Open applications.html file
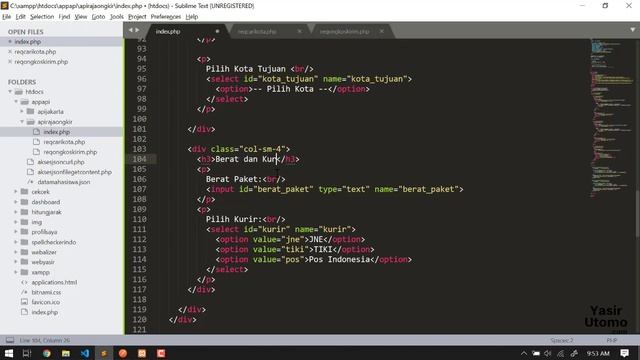This screenshot has width=640, height=360. [54, 282]
